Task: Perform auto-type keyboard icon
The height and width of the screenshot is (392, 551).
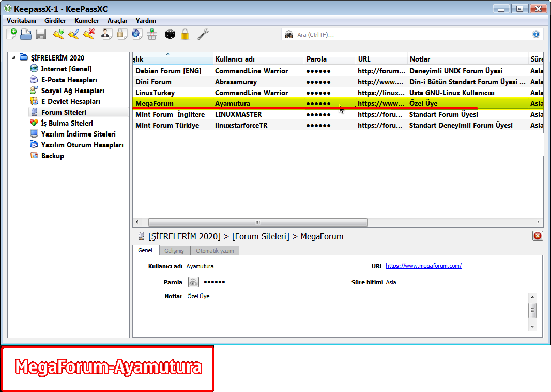Action: click(x=152, y=34)
